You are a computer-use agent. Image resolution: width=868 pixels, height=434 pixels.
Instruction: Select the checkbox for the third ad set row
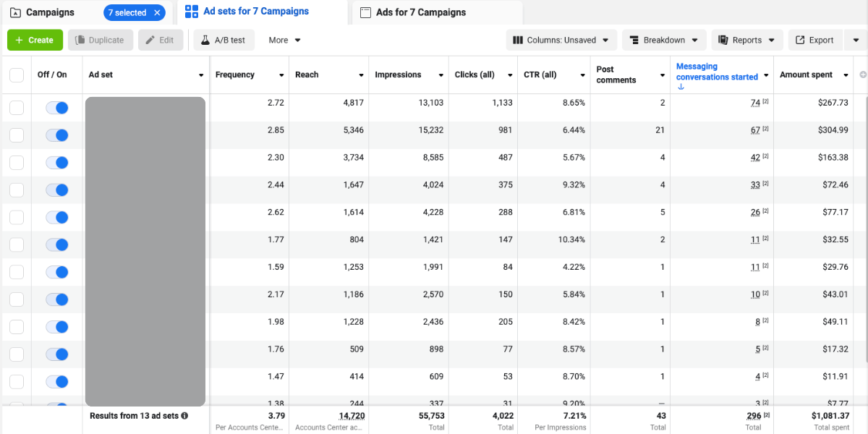pyautogui.click(x=17, y=163)
